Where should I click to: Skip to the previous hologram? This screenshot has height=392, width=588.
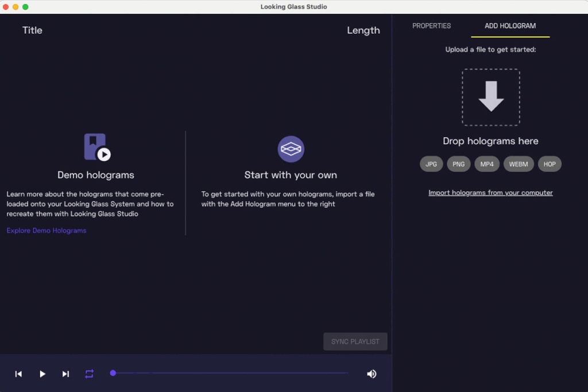18,374
